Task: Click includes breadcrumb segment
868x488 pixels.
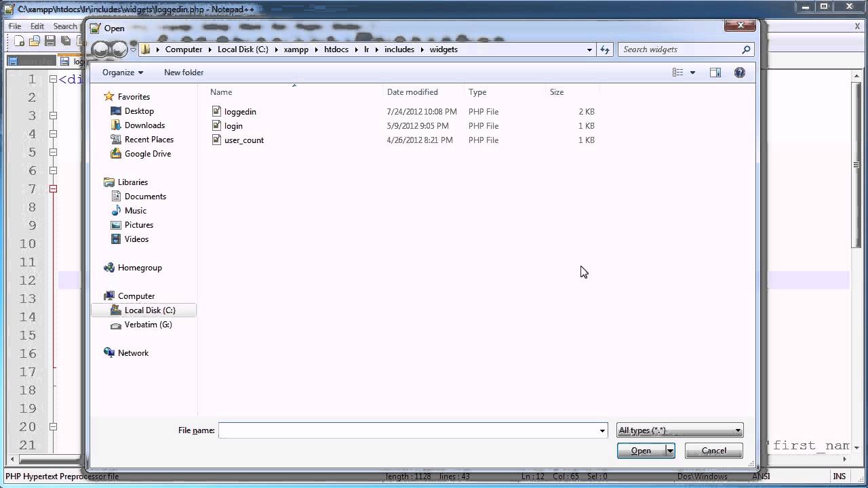Action: click(399, 49)
